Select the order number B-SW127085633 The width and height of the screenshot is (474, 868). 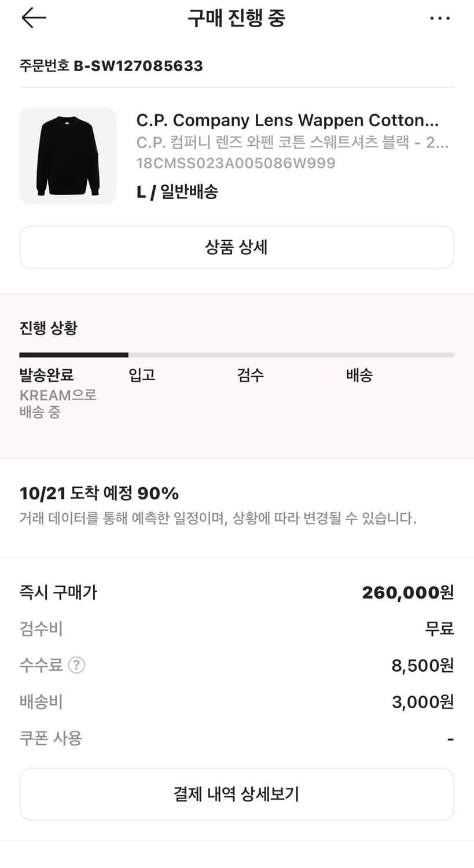coord(138,66)
